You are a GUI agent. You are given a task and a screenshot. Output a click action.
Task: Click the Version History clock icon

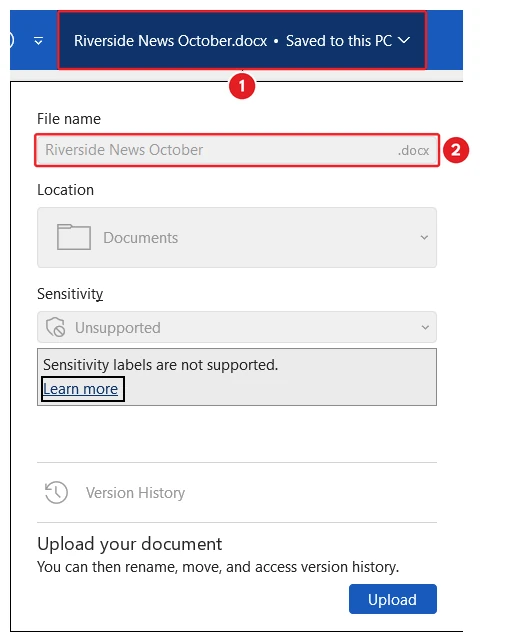point(56,492)
